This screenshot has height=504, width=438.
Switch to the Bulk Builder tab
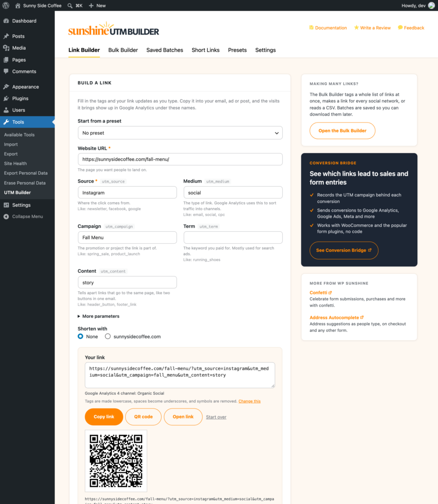123,50
